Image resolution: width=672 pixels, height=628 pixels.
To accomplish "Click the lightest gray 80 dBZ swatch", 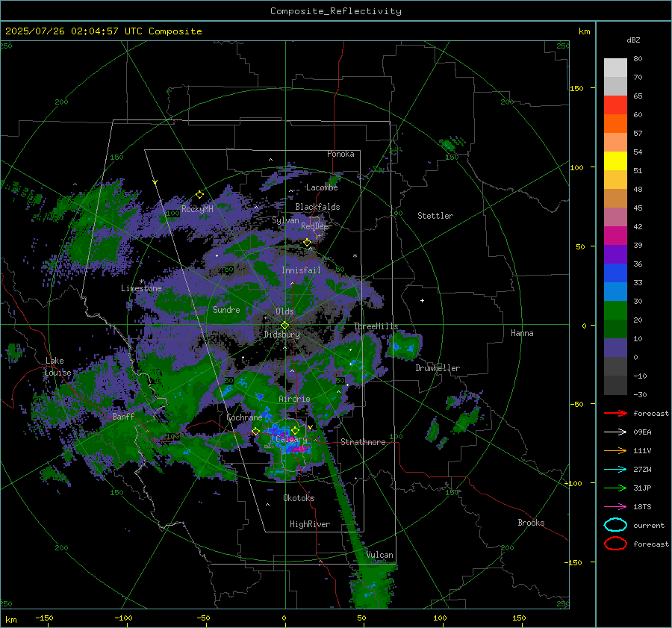I will pyautogui.click(x=615, y=68).
